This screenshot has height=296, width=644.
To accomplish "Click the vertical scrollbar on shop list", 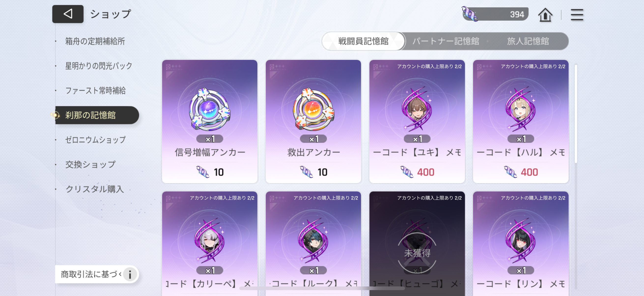I will 576,114.
